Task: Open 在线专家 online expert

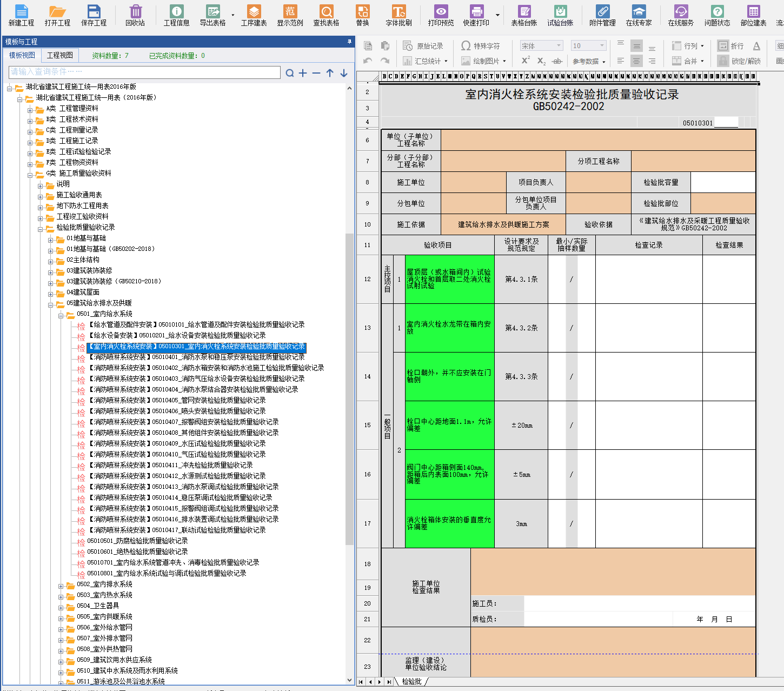Action: click(639, 15)
